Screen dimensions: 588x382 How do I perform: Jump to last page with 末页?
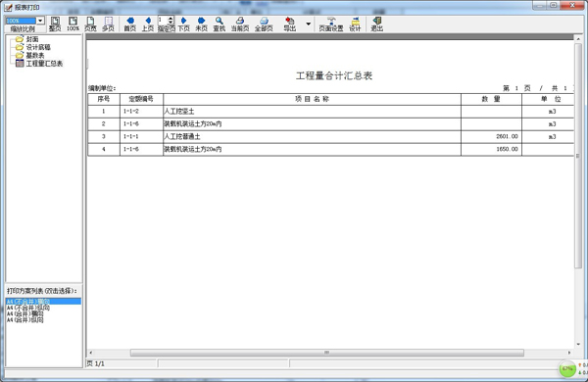point(201,24)
